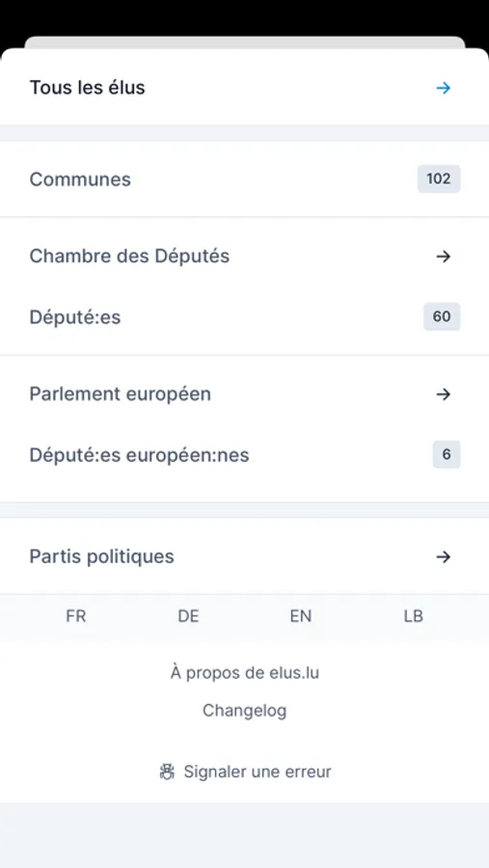
Task: Click the arrow beside Partis politiques
Action: [443, 556]
